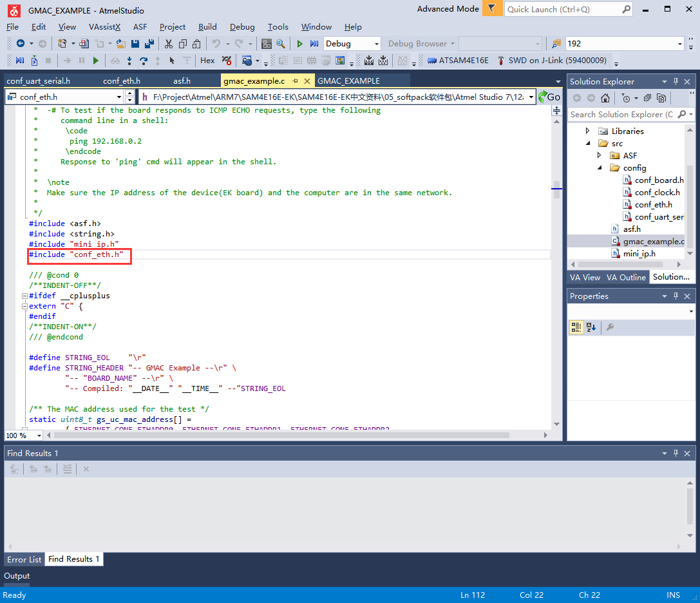Start Without Debugging using green play icon

click(300, 43)
